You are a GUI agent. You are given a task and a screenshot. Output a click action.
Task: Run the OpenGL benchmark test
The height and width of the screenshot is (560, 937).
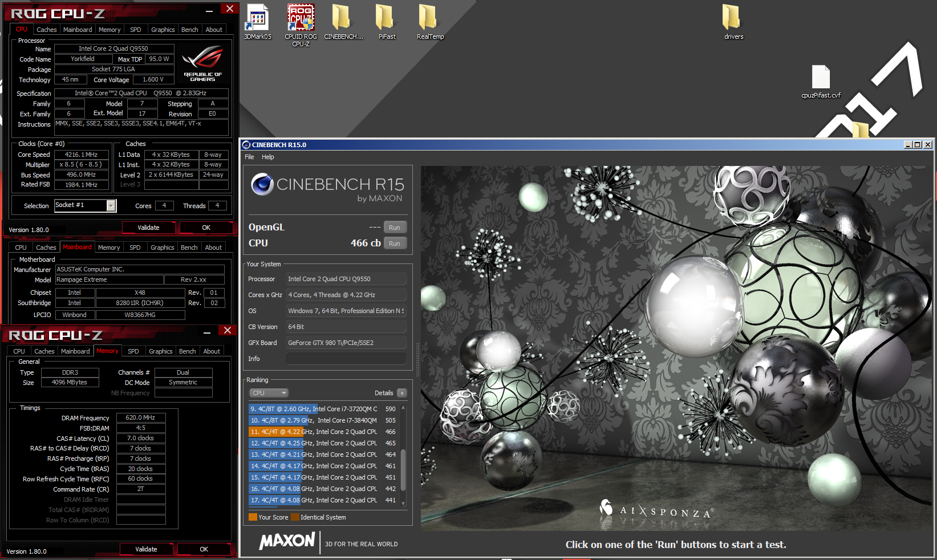point(395,228)
